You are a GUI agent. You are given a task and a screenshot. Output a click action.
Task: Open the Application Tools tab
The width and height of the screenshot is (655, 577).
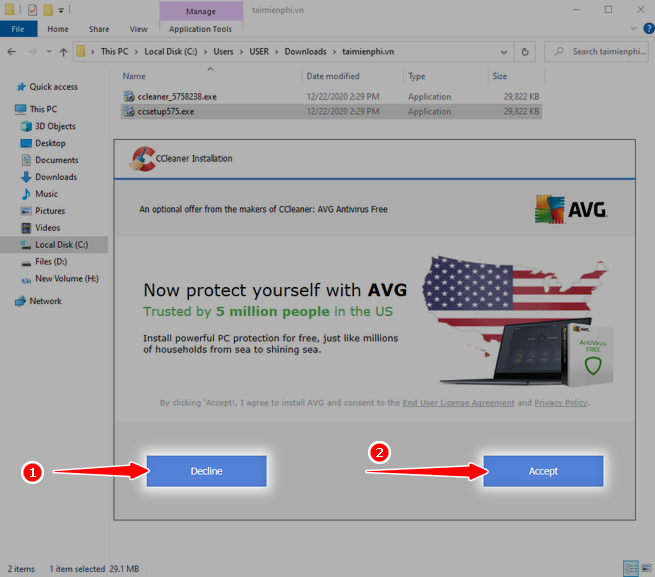[x=200, y=29]
